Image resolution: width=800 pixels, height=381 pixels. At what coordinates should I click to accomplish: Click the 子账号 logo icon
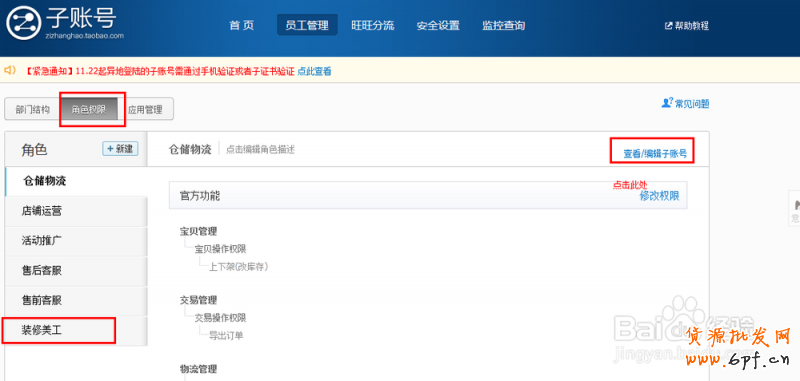pyautogui.click(x=23, y=23)
